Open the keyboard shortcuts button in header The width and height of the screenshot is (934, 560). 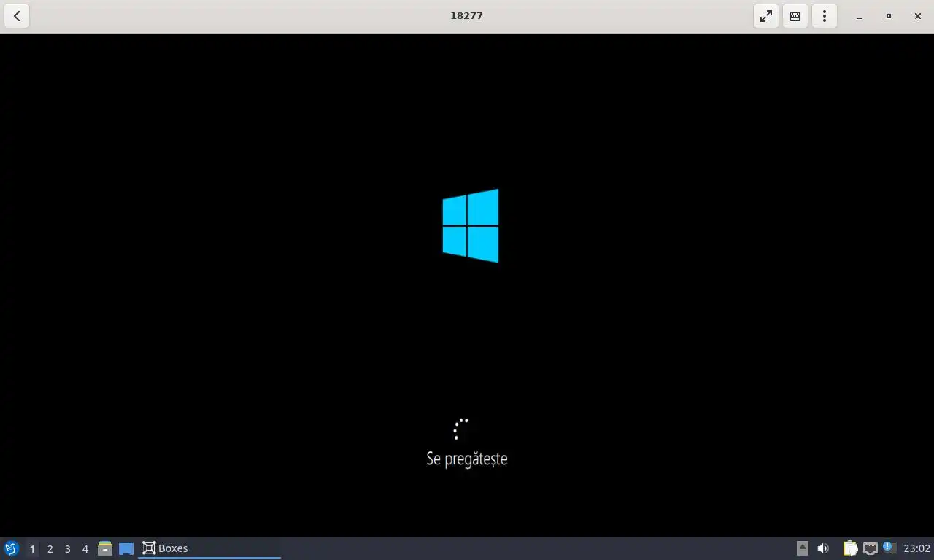coord(795,16)
